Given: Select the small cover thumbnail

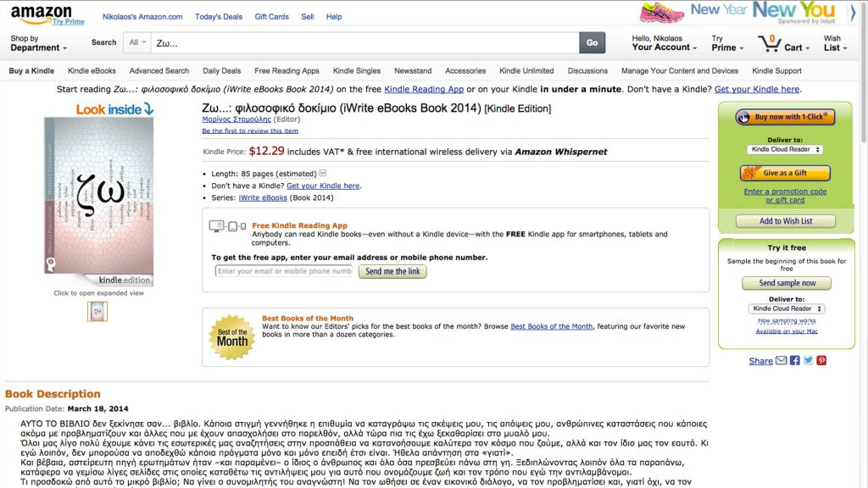Looking at the screenshot, I should click(97, 312).
